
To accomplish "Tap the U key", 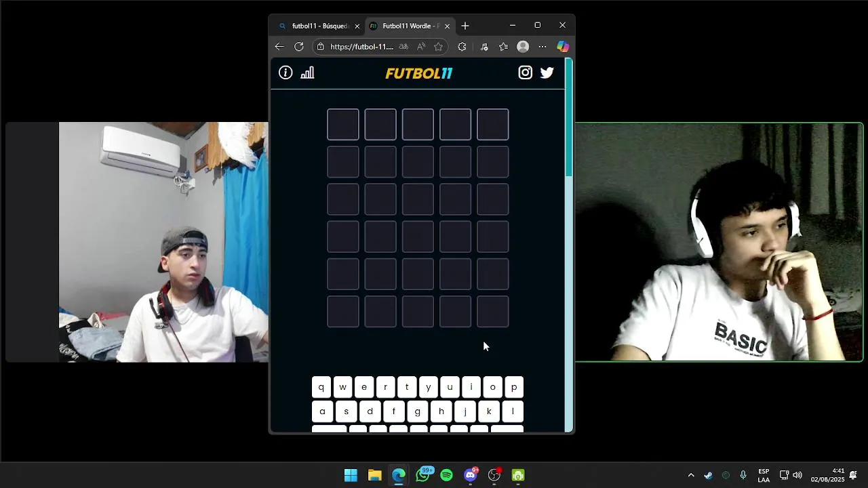I will 450,387.
